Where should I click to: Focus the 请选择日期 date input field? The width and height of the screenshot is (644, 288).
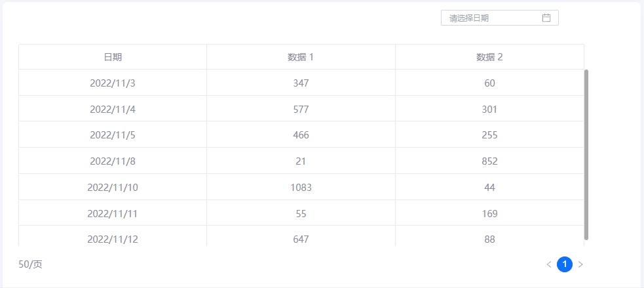pos(493,18)
